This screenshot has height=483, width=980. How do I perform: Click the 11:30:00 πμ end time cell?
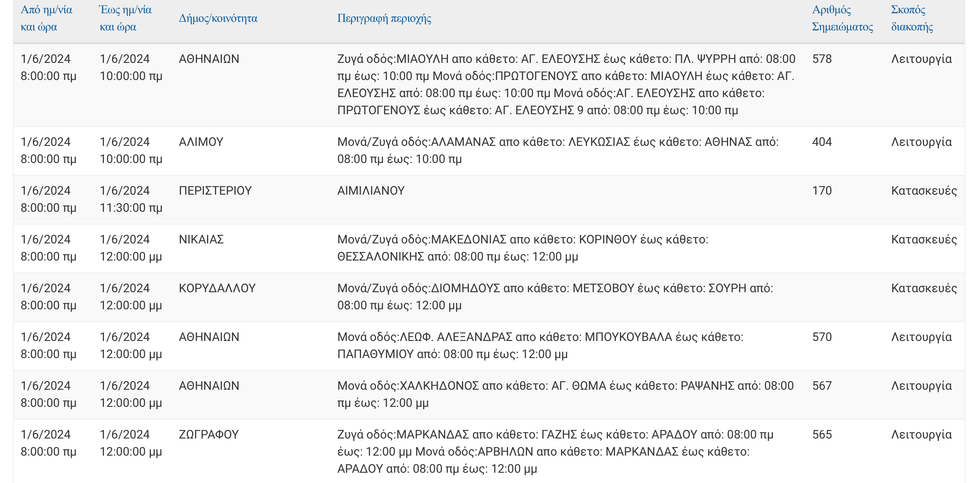pyautogui.click(x=131, y=208)
